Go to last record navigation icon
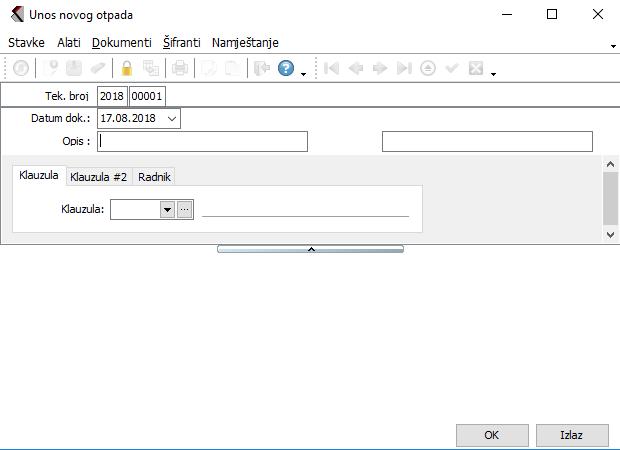The image size is (620, 450). click(x=404, y=69)
